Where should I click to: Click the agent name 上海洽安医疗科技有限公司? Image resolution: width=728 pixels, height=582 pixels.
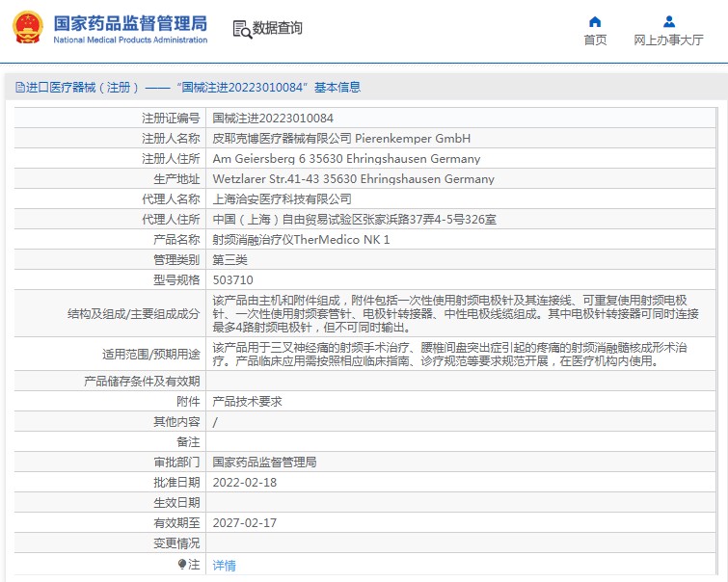282,199
